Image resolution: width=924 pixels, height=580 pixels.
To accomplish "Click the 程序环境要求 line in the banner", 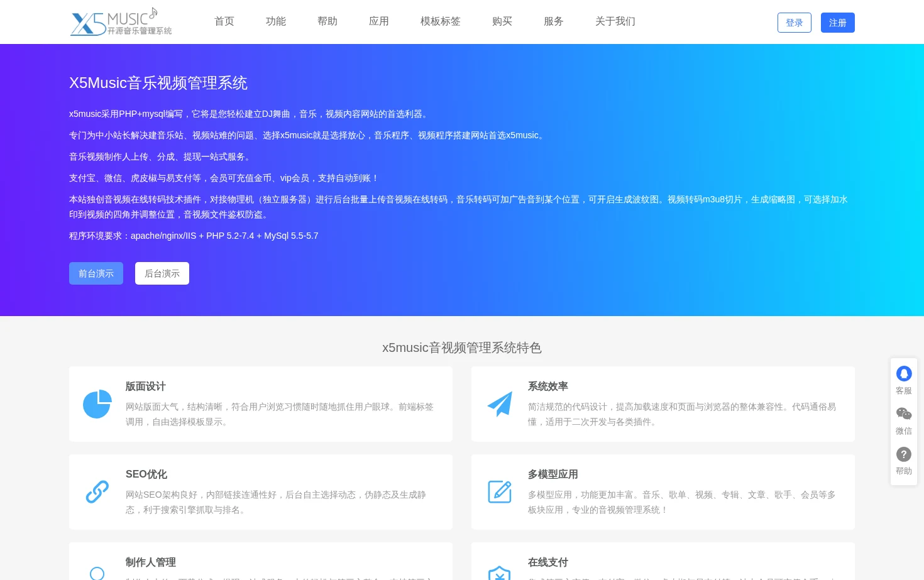I will [x=194, y=236].
